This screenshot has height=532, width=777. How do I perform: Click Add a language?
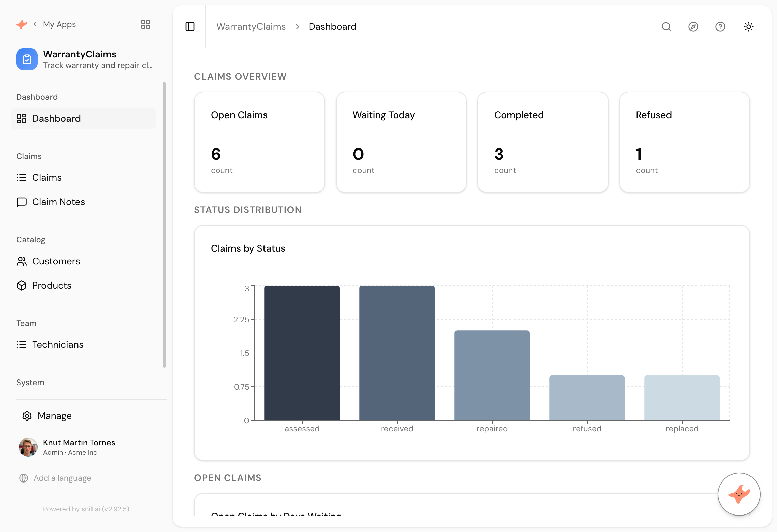[x=62, y=478]
